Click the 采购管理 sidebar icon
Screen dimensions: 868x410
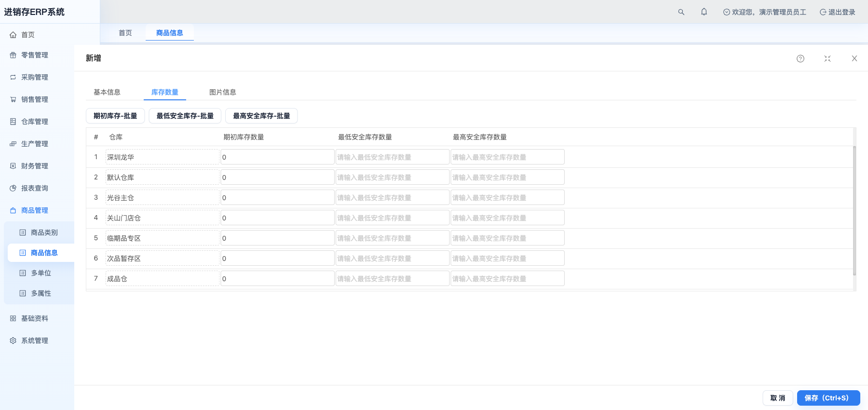(13, 77)
